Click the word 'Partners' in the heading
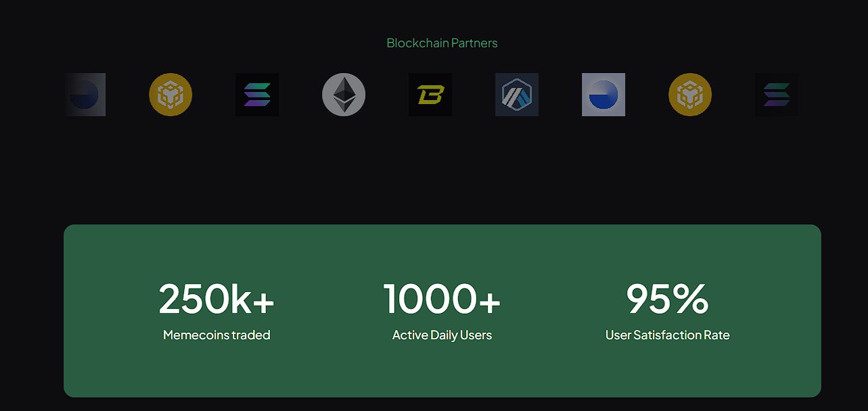The image size is (868, 411). click(474, 43)
